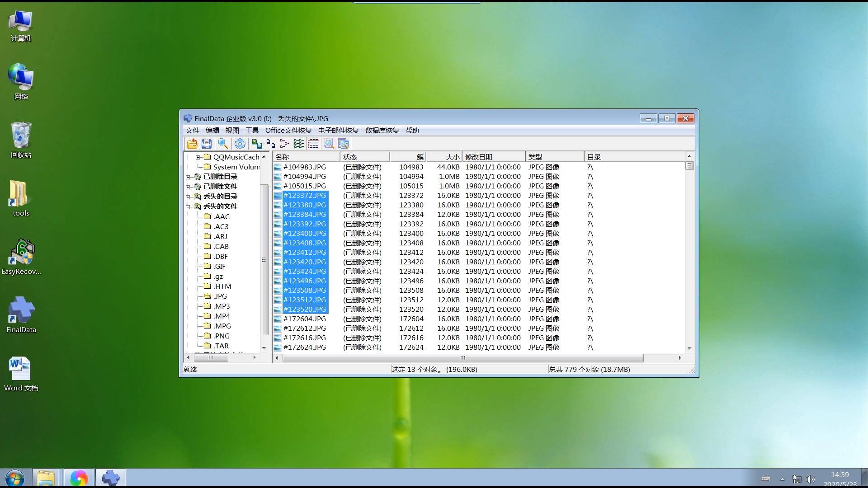Open the Office文件恢复 menu

288,131
